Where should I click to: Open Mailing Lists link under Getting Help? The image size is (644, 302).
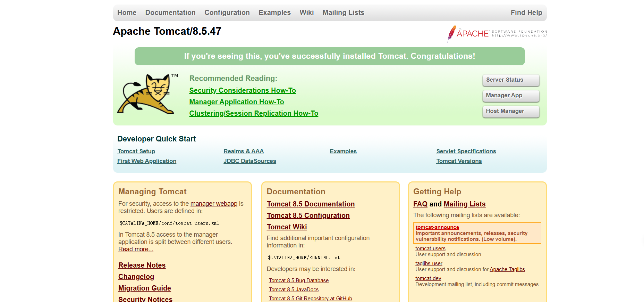coord(465,204)
